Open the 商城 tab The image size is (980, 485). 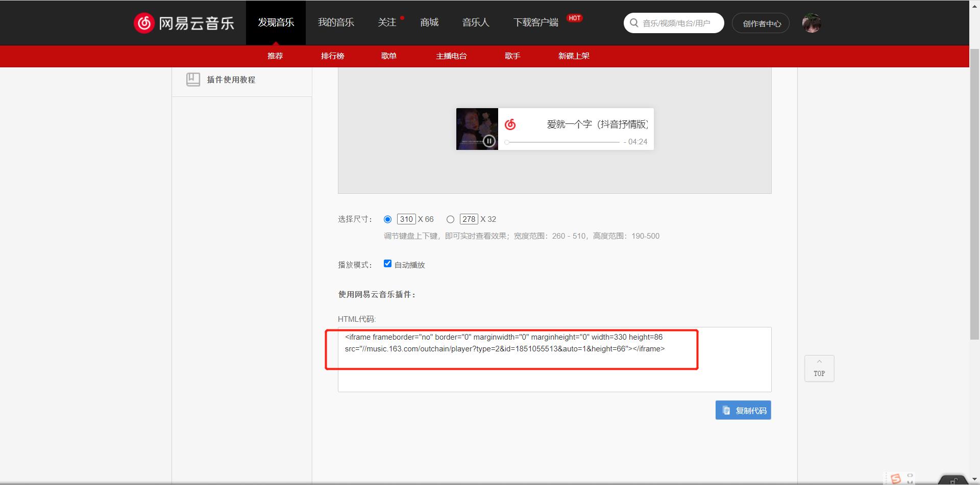(x=429, y=22)
